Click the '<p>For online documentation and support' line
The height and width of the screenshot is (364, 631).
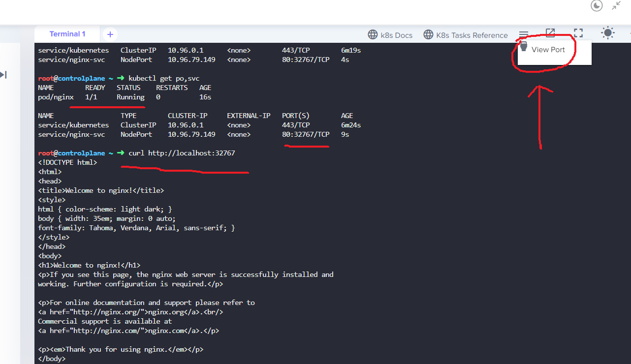[x=146, y=303]
